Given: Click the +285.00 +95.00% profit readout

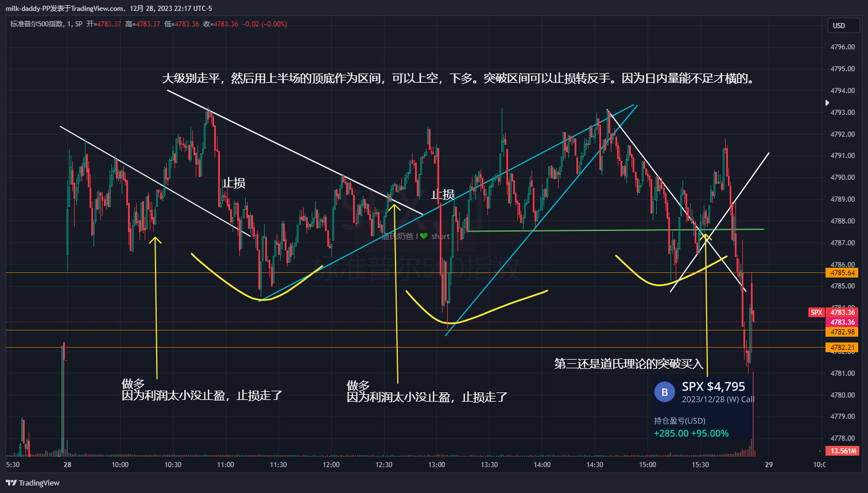Looking at the screenshot, I should [691, 433].
